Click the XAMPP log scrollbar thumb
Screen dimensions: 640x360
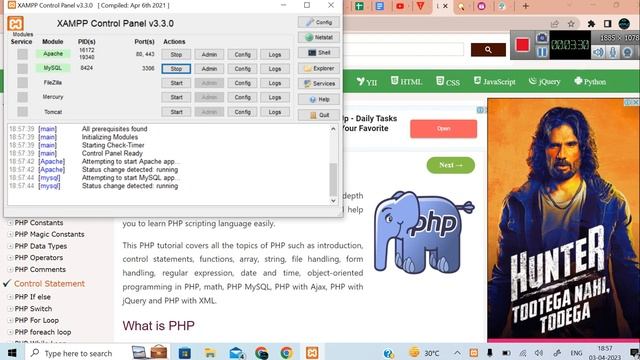[x=333, y=179]
